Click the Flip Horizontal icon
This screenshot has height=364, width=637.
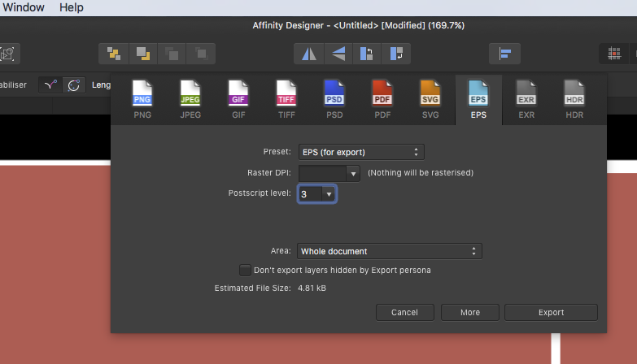coord(309,54)
